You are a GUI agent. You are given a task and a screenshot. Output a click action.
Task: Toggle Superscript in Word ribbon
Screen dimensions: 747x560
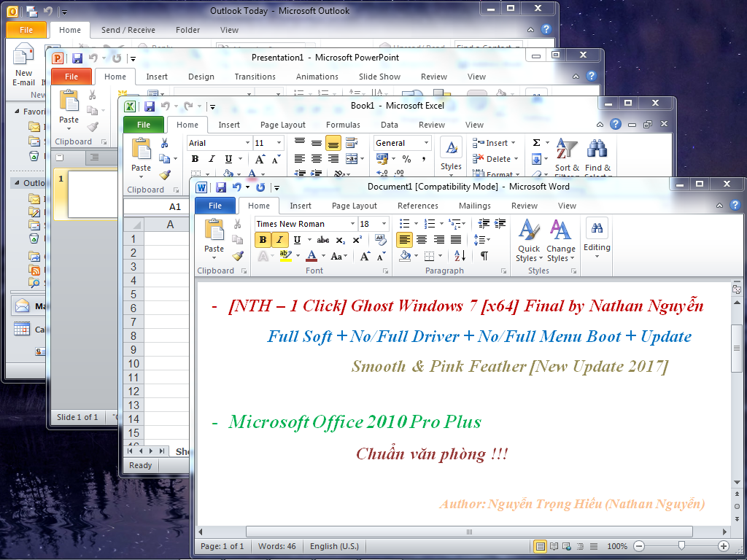tap(357, 240)
